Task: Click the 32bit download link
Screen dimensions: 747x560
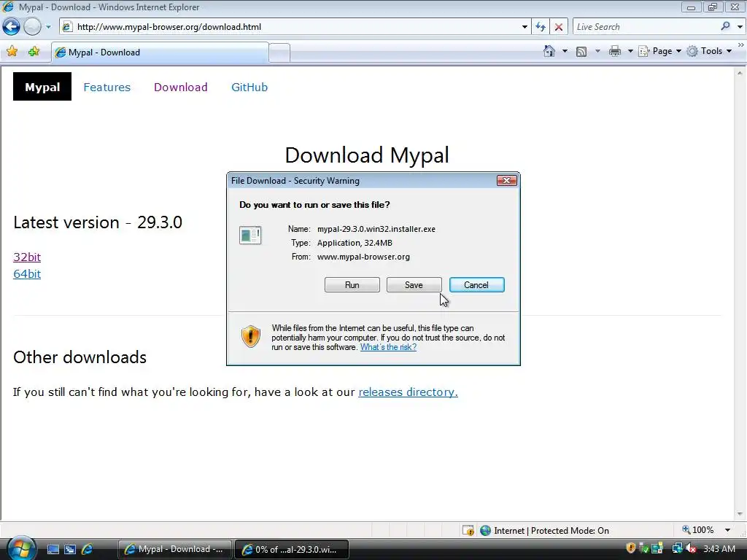Action: (27, 257)
